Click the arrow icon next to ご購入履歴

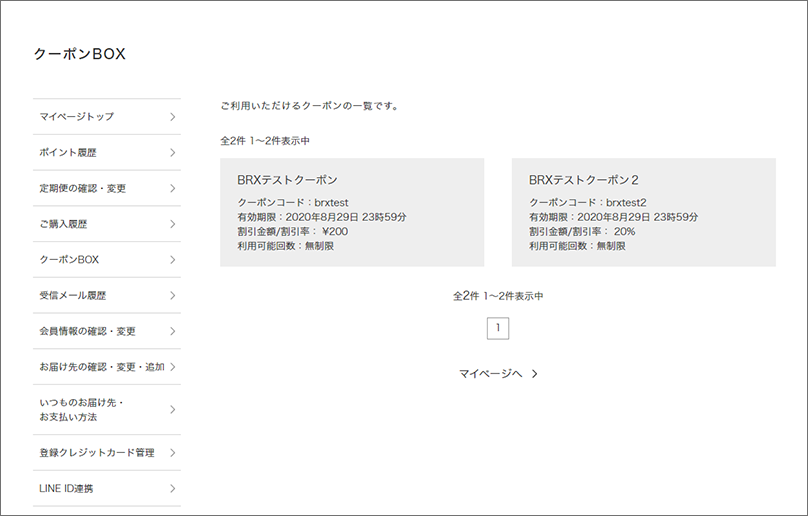click(x=172, y=224)
